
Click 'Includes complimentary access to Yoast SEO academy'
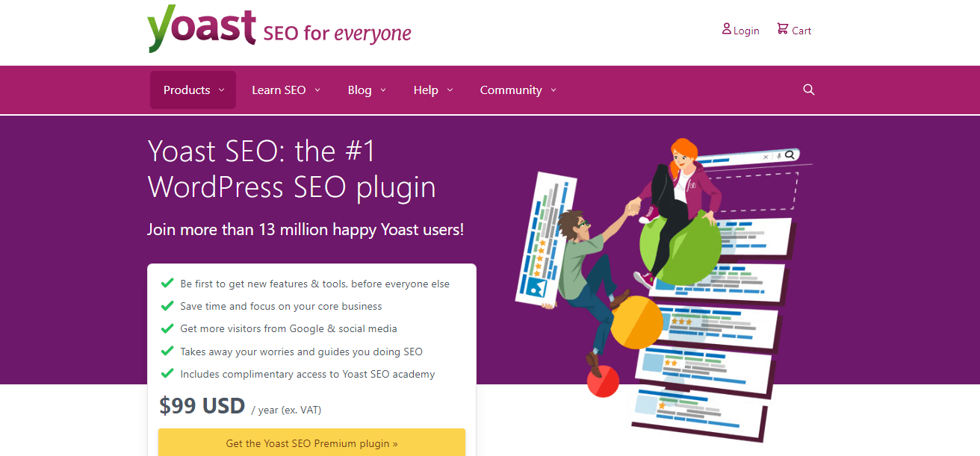coord(308,374)
